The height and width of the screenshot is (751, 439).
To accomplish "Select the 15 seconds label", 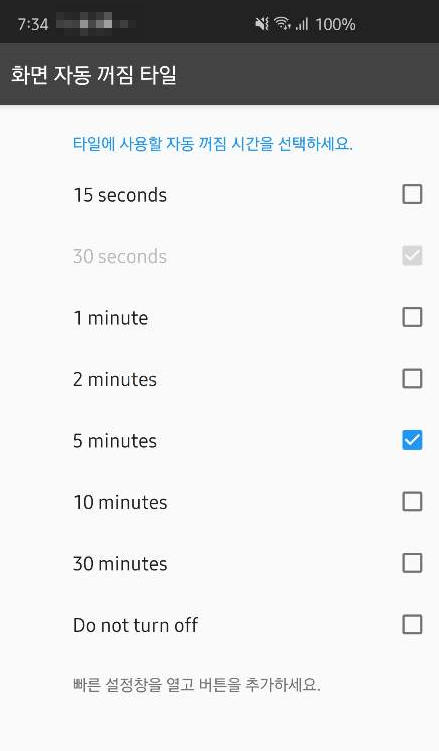I will point(120,195).
